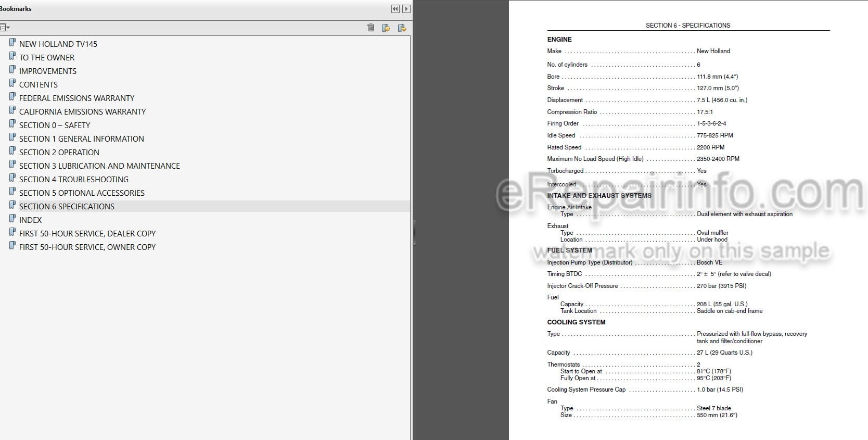Screen dimensions: 868x440
Task: Delete the selected bookmark with trash icon
Action: click(x=371, y=28)
